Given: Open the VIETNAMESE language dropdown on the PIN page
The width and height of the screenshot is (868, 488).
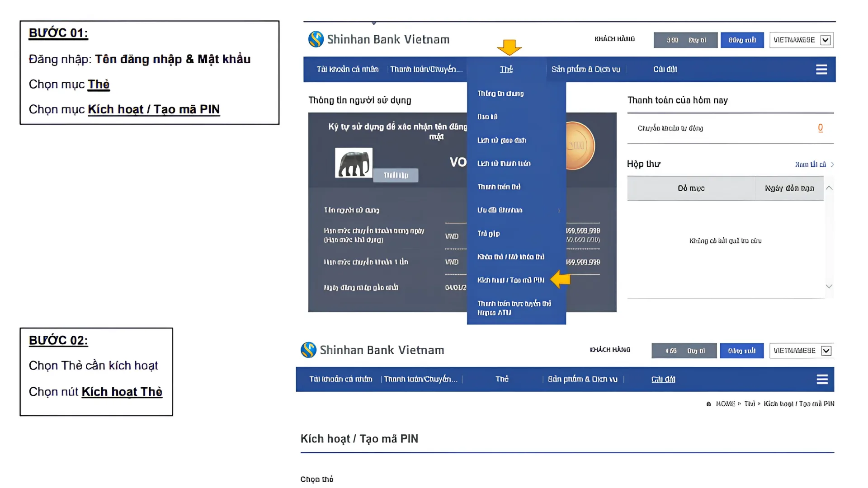Looking at the screenshot, I should (802, 351).
